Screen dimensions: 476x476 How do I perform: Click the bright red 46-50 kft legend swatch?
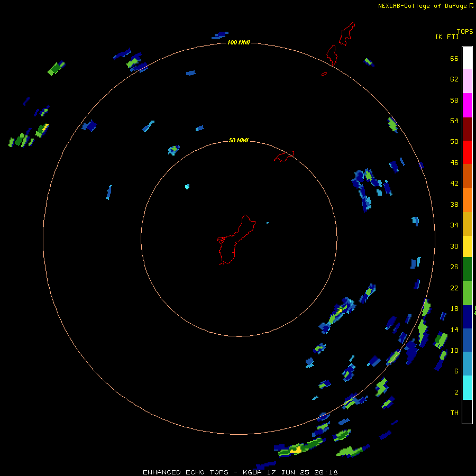click(x=467, y=152)
